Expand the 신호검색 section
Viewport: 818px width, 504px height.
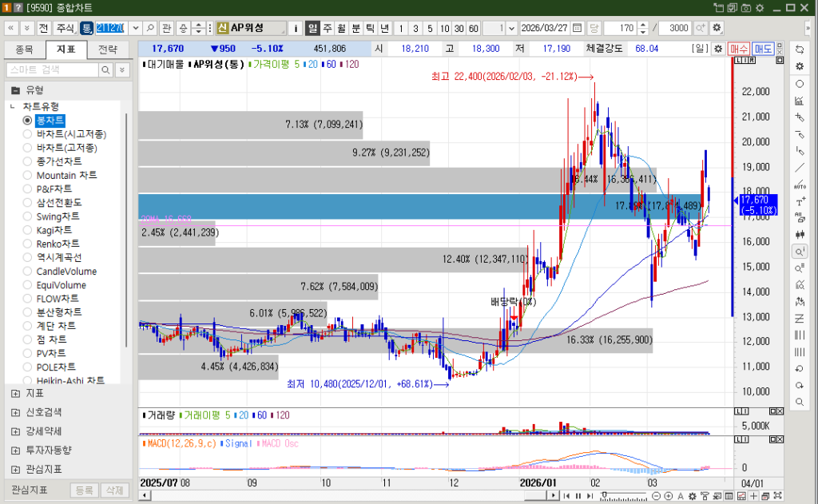point(16,412)
